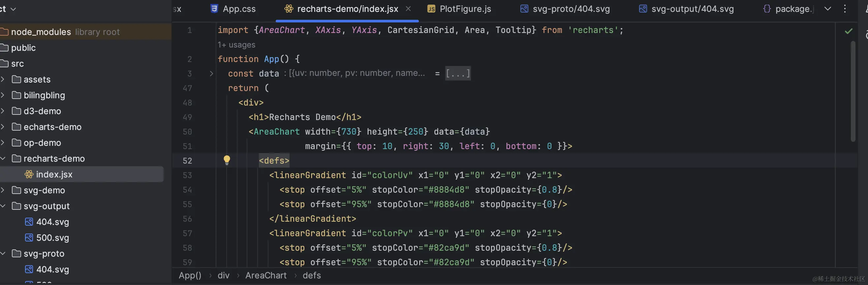Show hidden tabs dropdown chevron
The width and height of the screenshot is (868, 285).
(827, 9)
